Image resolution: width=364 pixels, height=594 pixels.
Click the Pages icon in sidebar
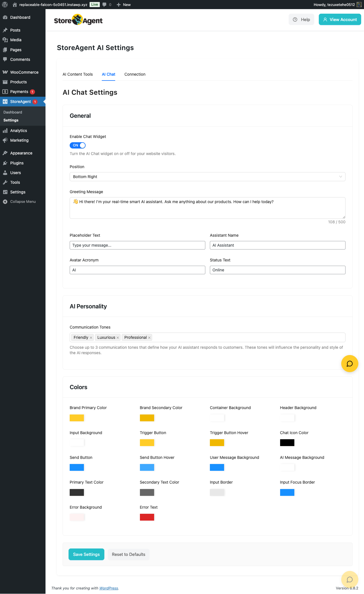[5, 50]
